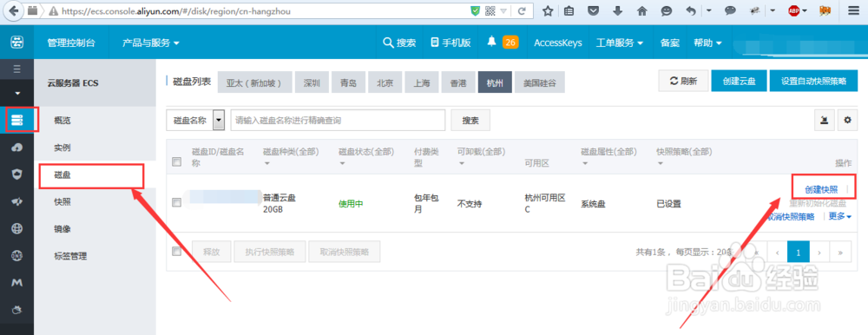The height and width of the screenshot is (335, 868).
Task: Open the 手机版 mobile version link
Action: pos(450,43)
